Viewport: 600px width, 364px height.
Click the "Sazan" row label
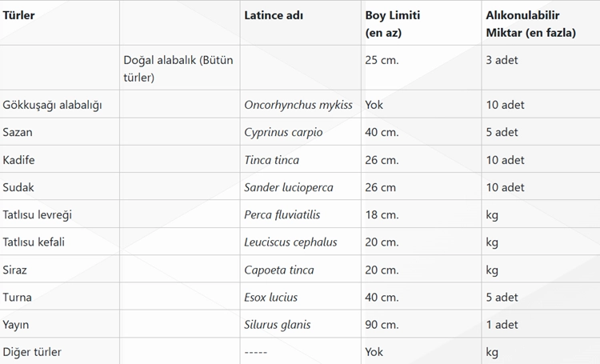point(18,132)
